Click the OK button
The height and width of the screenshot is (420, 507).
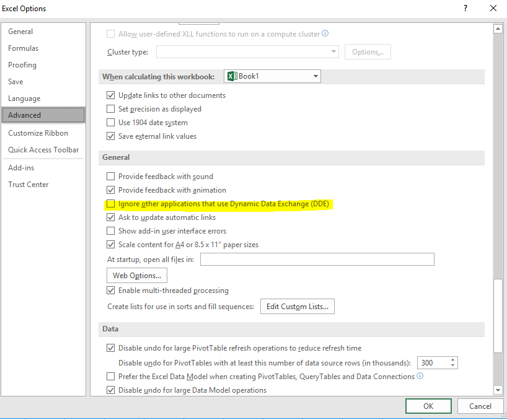(428, 406)
